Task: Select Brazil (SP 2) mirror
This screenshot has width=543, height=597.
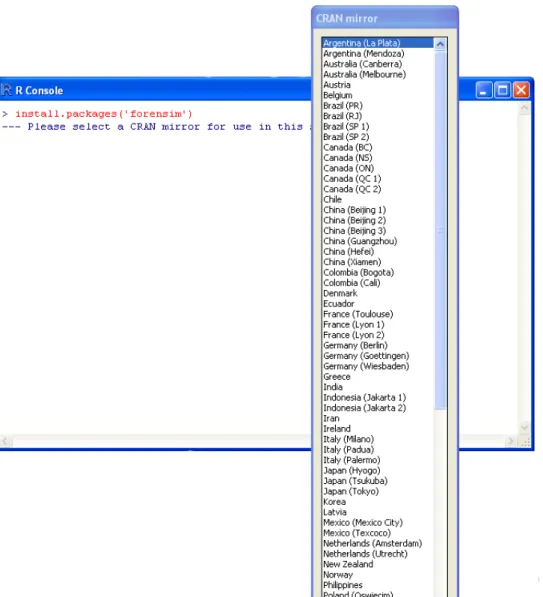Action: [x=378, y=137]
